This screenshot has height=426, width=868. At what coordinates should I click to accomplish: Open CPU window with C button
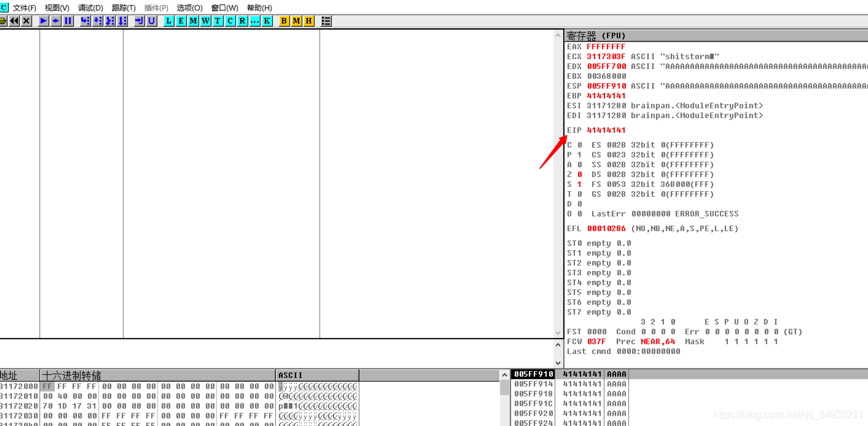[230, 21]
